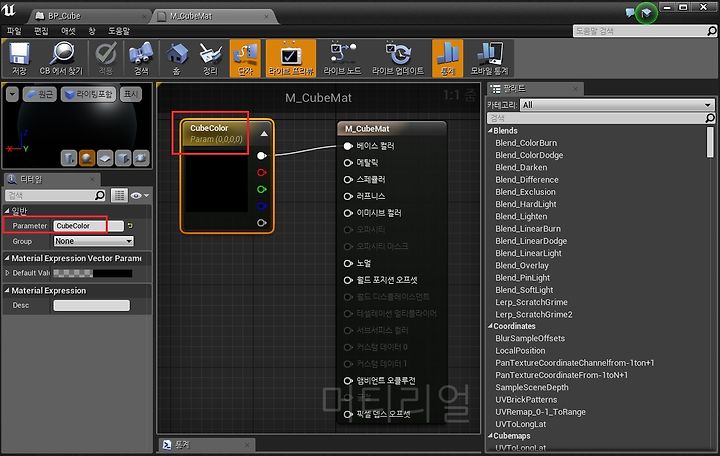720x456 pixels.
Task: Click the CubeColor node blue pin
Action: point(261,206)
